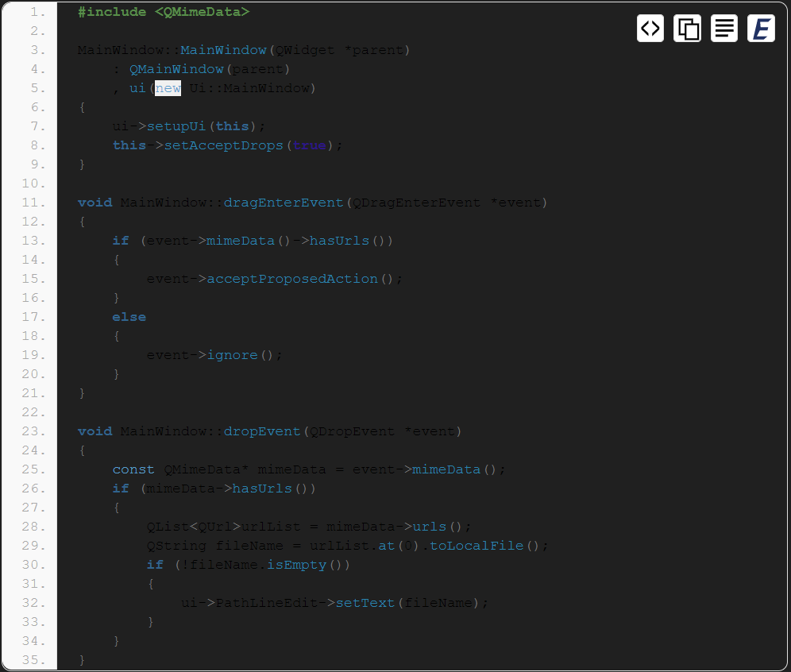The width and height of the screenshot is (791, 672).
Task: Click line number 23 in gutter
Action: [34, 431]
